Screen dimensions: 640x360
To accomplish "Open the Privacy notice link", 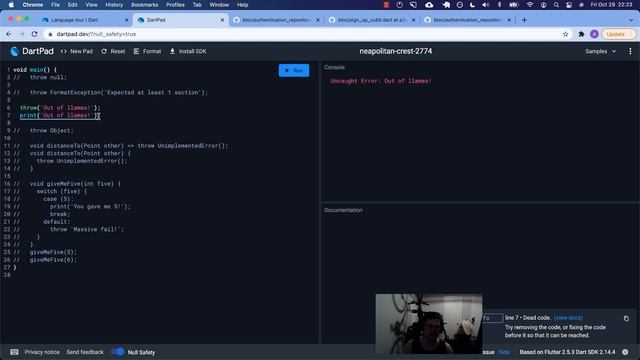I will [42, 352].
